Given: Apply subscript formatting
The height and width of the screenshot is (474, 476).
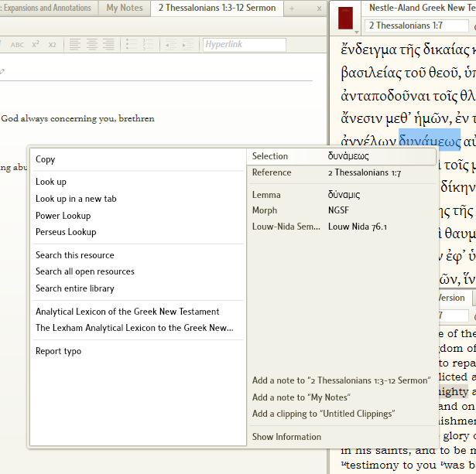Looking at the screenshot, I should point(52,45).
